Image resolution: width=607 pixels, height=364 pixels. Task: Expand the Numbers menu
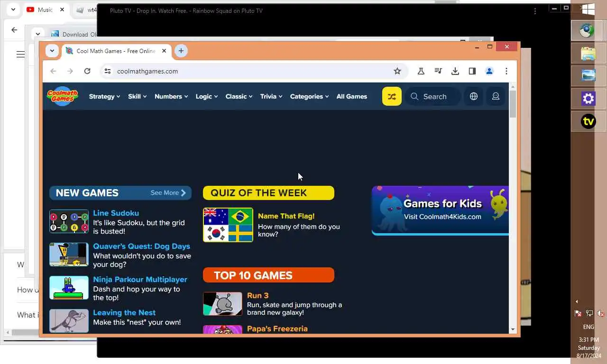click(x=171, y=96)
